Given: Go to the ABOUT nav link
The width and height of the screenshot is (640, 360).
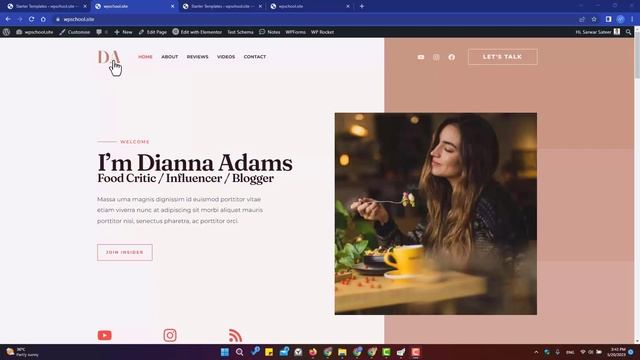Looking at the screenshot, I should point(169,57).
